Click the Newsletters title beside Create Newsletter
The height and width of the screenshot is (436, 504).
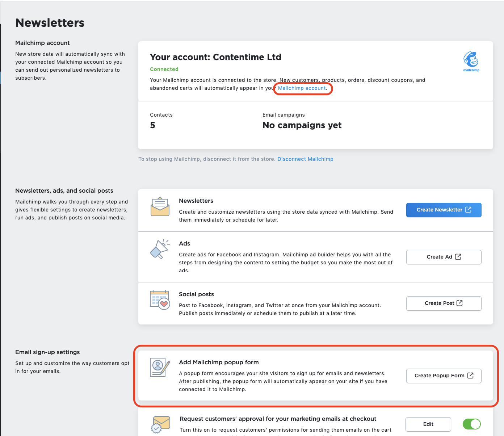pos(196,201)
